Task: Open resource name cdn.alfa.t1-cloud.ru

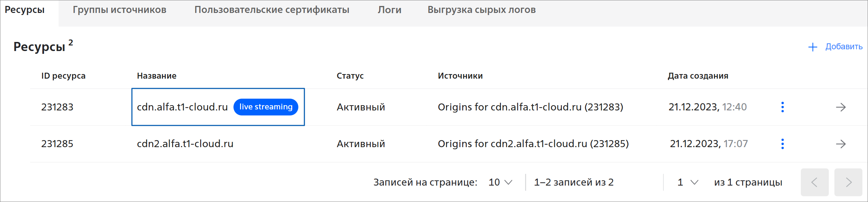Action: point(182,107)
